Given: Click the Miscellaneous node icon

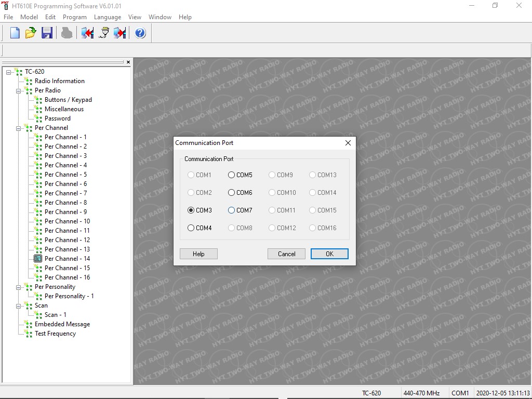Looking at the screenshot, I should (x=38, y=109).
